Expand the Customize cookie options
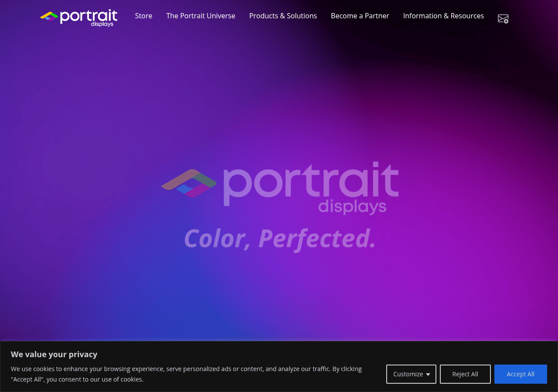Screen dimensions: 558x392 coord(411,374)
